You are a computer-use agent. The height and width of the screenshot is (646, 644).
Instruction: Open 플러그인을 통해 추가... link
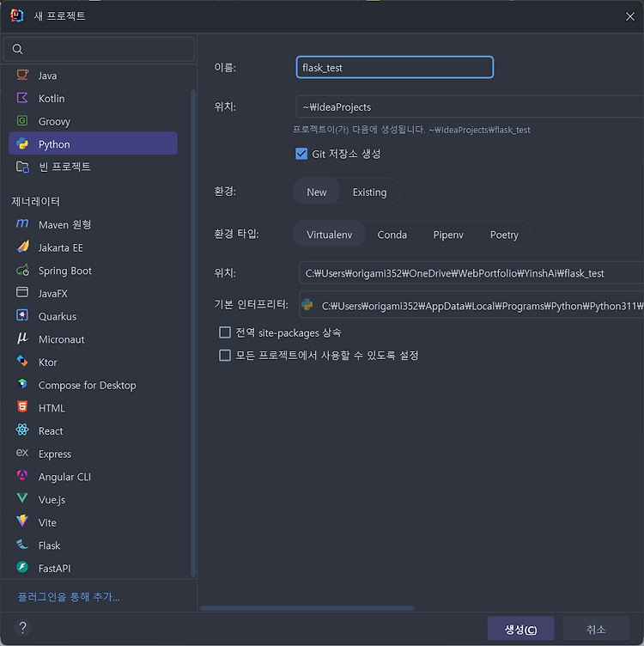click(69, 596)
